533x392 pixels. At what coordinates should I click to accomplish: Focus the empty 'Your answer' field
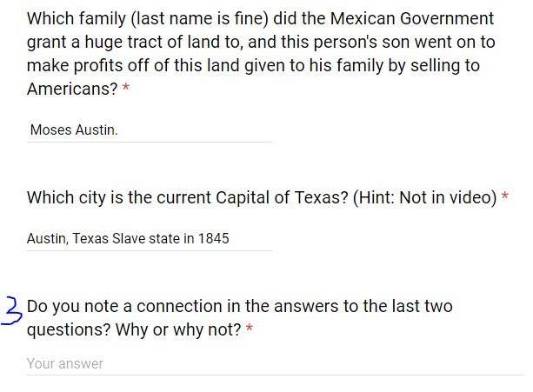(x=276, y=364)
